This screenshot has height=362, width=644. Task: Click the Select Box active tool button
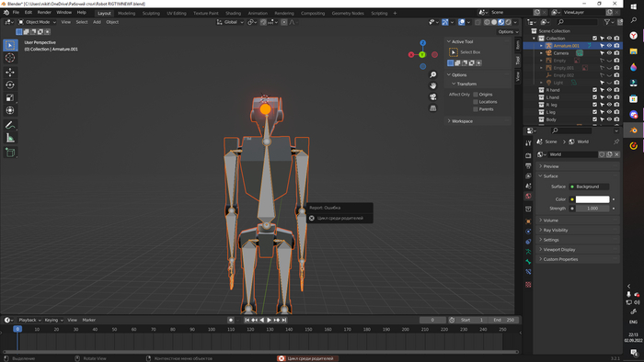[x=454, y=52]
